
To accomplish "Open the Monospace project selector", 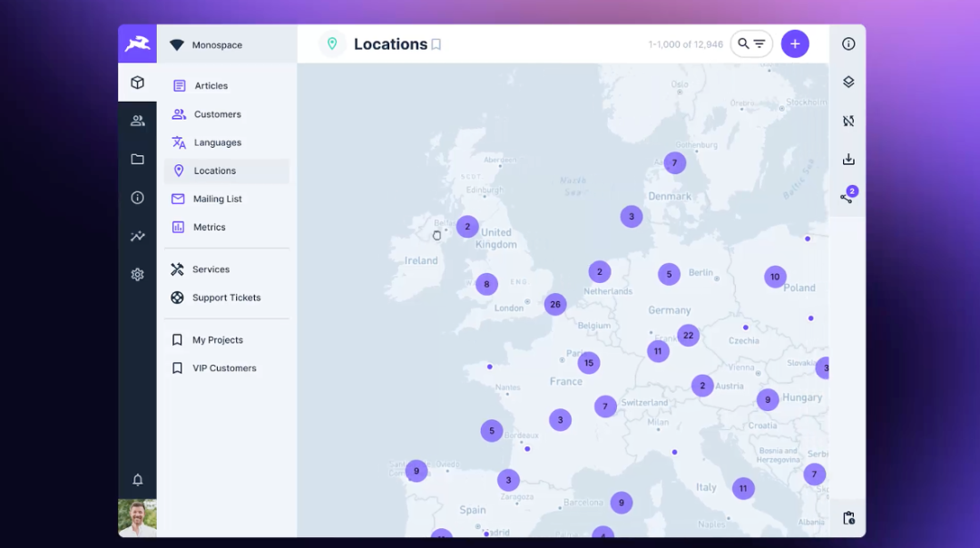I will (227, 45).
